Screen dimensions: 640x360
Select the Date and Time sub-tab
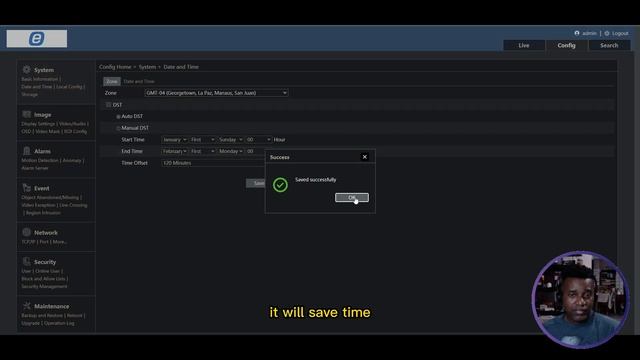tap(139, 81)
